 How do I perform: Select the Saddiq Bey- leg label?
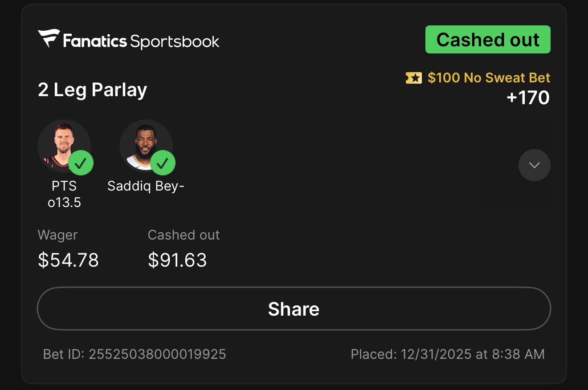146,186
